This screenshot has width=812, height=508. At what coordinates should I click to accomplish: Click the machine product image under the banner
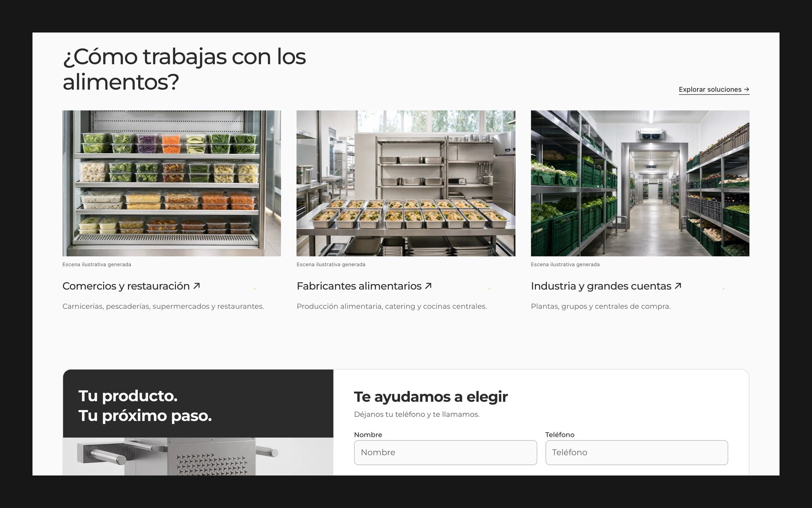[x=198, y=457]
